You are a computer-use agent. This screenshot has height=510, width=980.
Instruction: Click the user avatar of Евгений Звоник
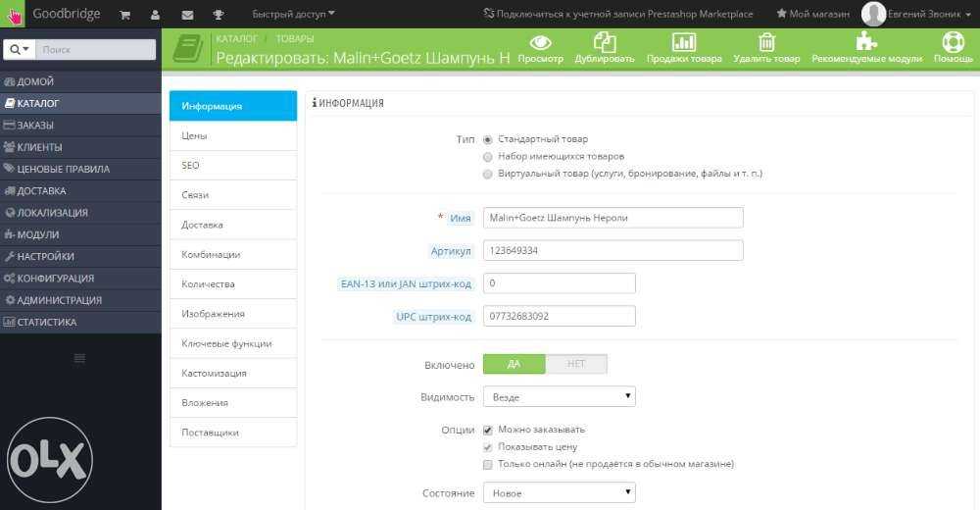tap(873, 14)
